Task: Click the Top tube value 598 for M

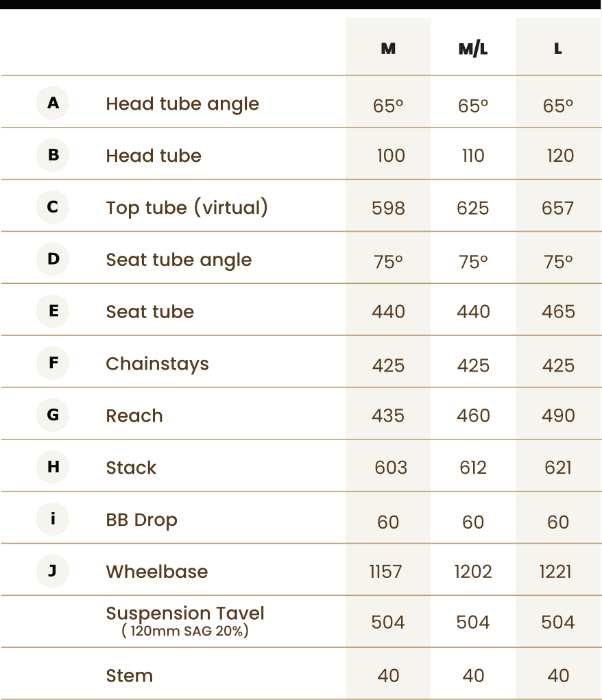Action: [388, 208]
